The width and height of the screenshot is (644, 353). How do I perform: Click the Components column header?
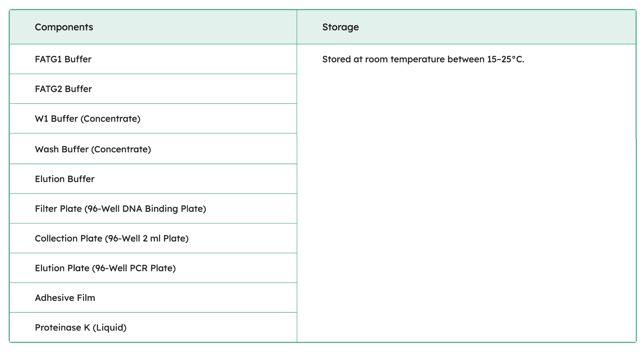(64, 27)
